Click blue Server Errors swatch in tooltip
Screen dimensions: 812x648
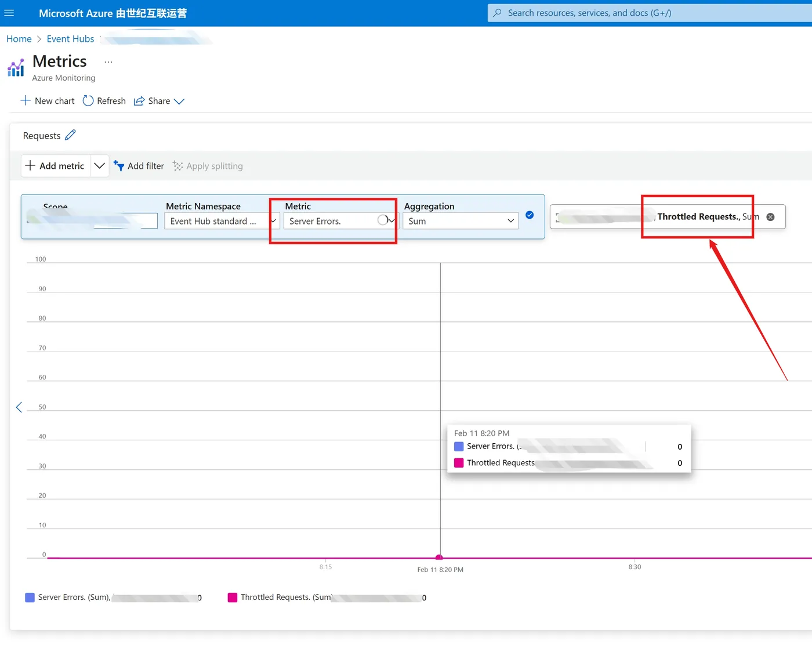click(459, 447)
